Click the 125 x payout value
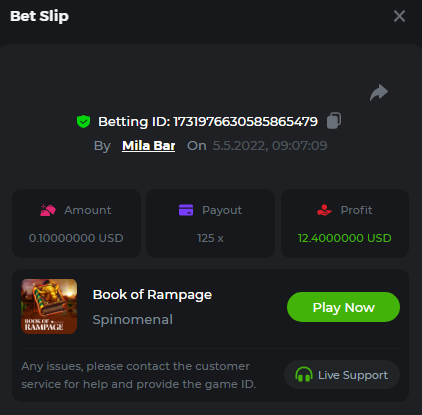This screenshot has width=422, height=415. (210, 238)
